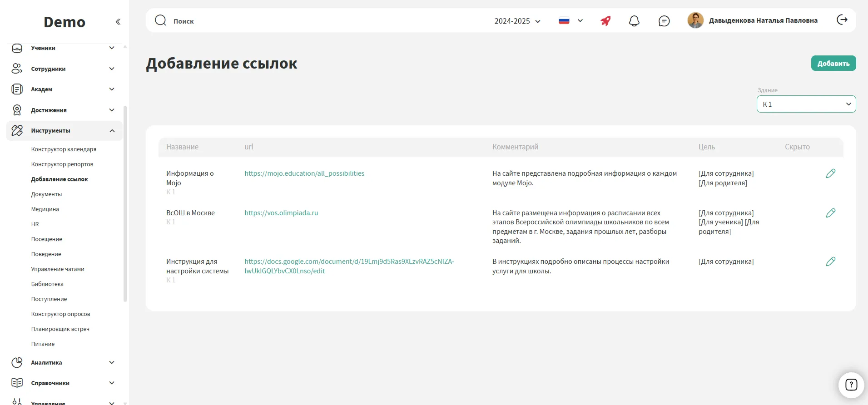Viewport: 868px width, 405px height.
Task: Open notifications bell icon
Action: point(634,21)
